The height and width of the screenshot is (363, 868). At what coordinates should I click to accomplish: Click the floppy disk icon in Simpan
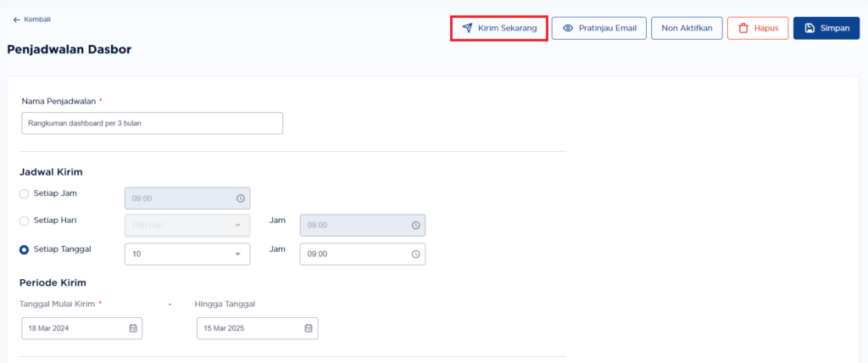(810, 28)
